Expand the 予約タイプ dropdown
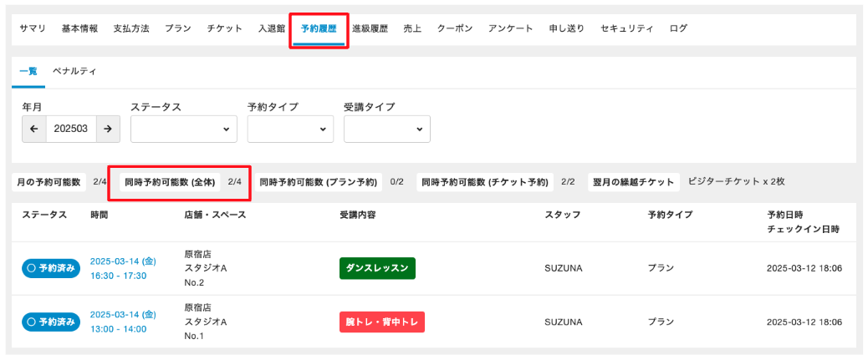Screen dimensions: 868x360 [x=290, y=129]
